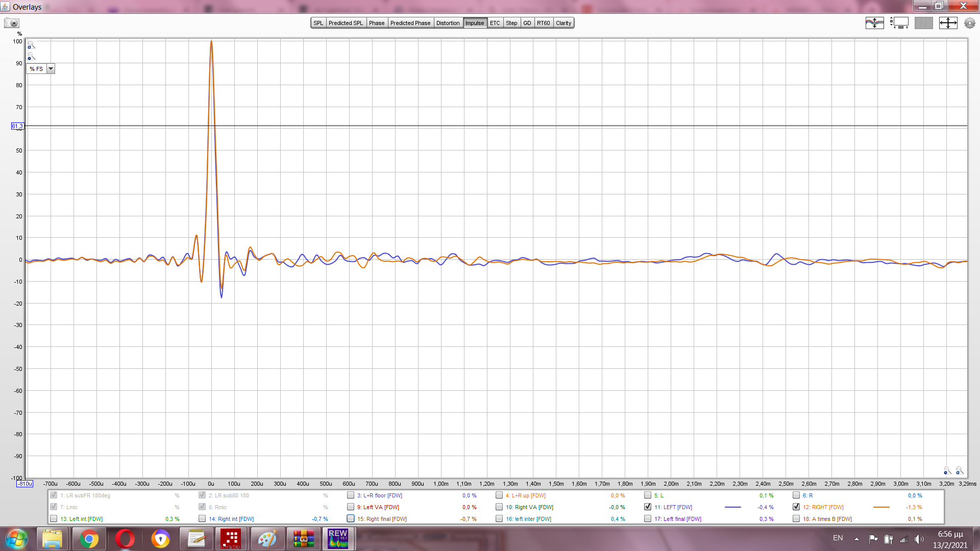Click the impulse peak at 0u
Screen dimensions: 980x551
(x=211, y=42)
